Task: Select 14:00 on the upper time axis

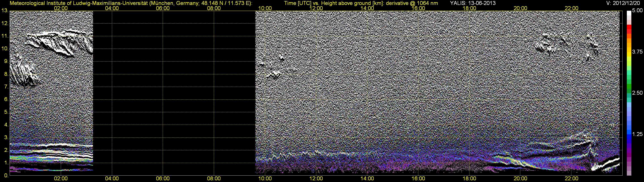Action: point(367,8)
